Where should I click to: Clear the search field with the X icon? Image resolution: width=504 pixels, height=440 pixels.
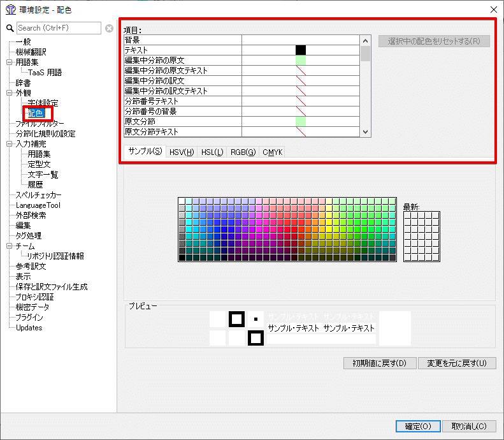pyautogui.click(x=110, y=28)
